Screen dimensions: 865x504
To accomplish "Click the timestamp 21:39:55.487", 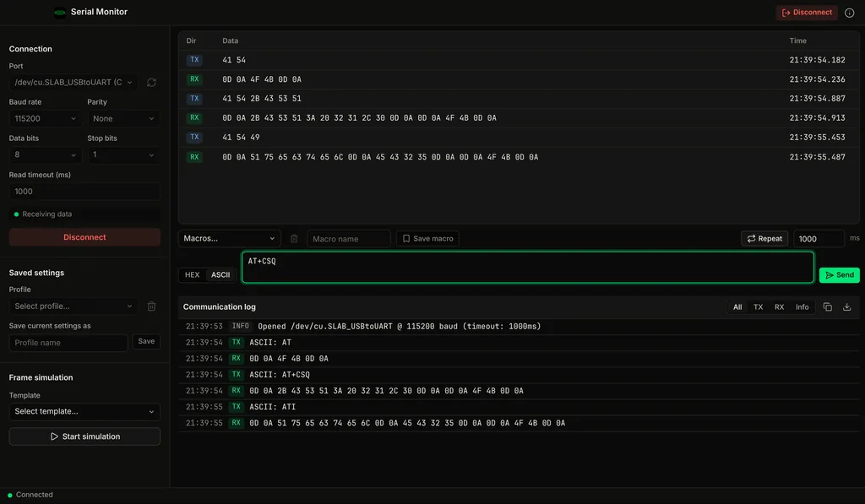I will click(x=817, y=157).
